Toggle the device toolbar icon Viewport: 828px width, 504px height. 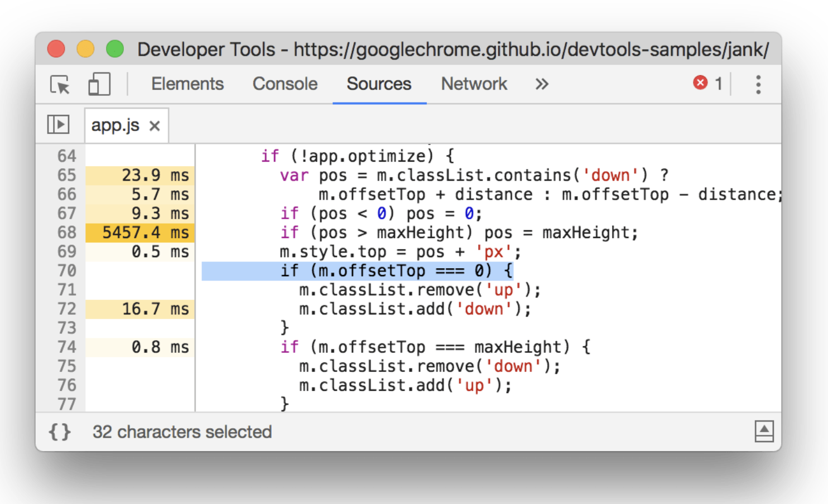tap(99, 84)
